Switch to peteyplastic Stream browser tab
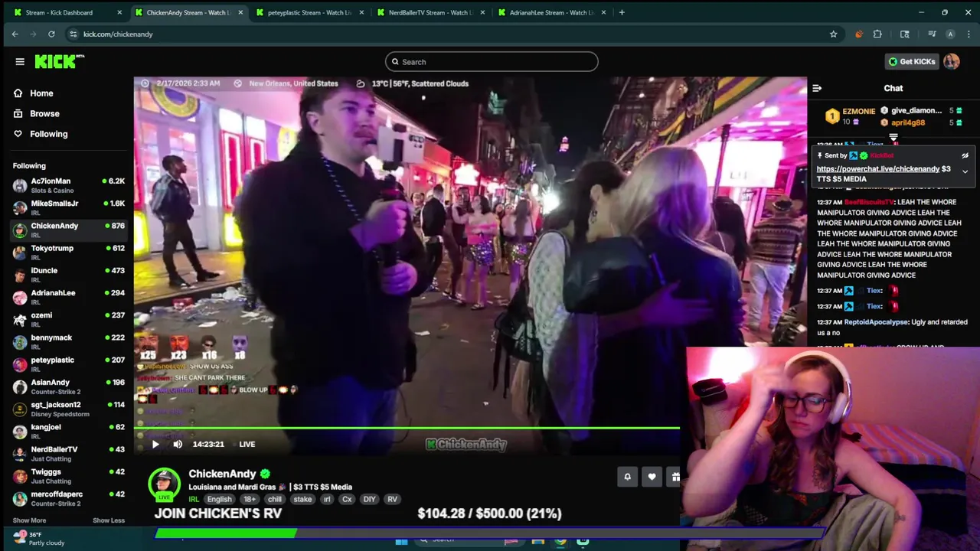 (309, 12)
